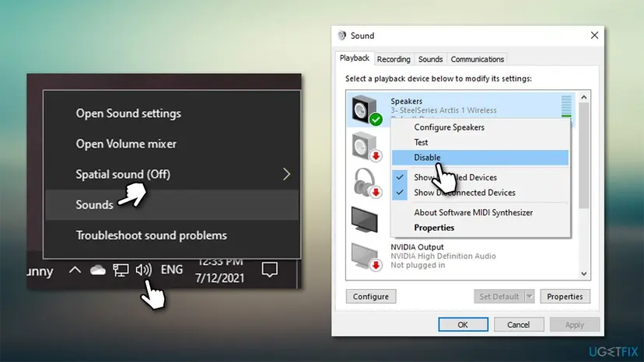Choose Disable in the device context menu
Viewport: 644px width, 362px height.
click(x=480, y=157)
